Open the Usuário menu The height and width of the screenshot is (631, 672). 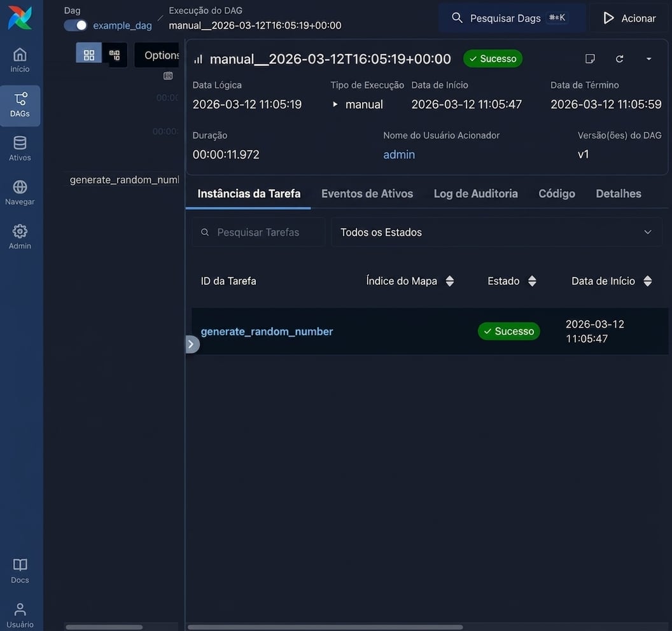[x=20, y=616]
